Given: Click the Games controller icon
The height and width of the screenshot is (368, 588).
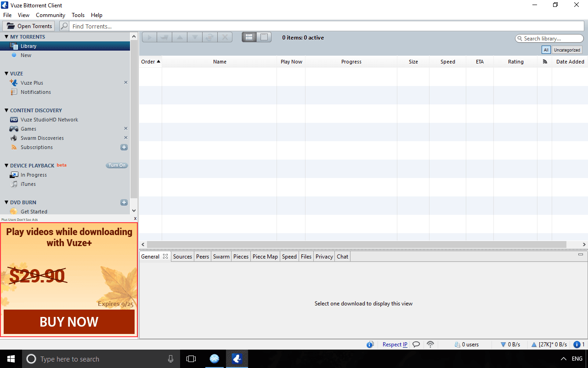Looking at the screenshot, I should pyautogui.click(x=14, y=129).
